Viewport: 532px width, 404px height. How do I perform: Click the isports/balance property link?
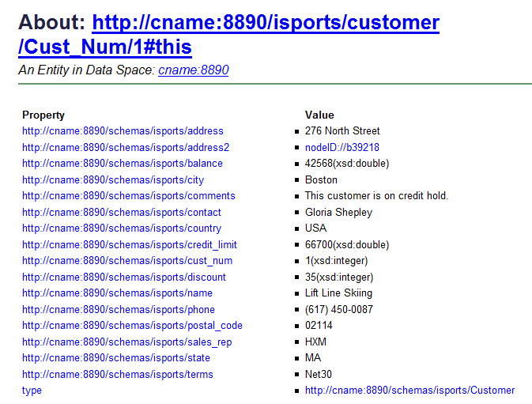[x=122, y=164]
